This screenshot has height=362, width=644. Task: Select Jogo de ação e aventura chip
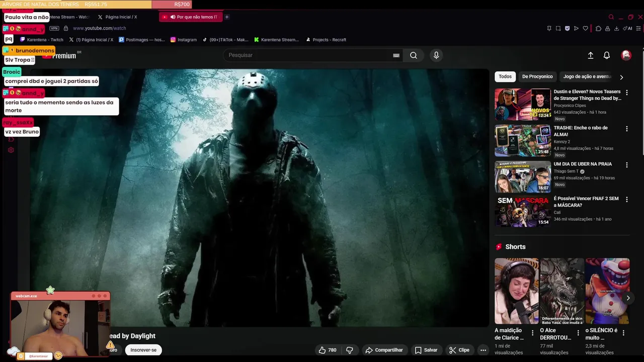587,76
